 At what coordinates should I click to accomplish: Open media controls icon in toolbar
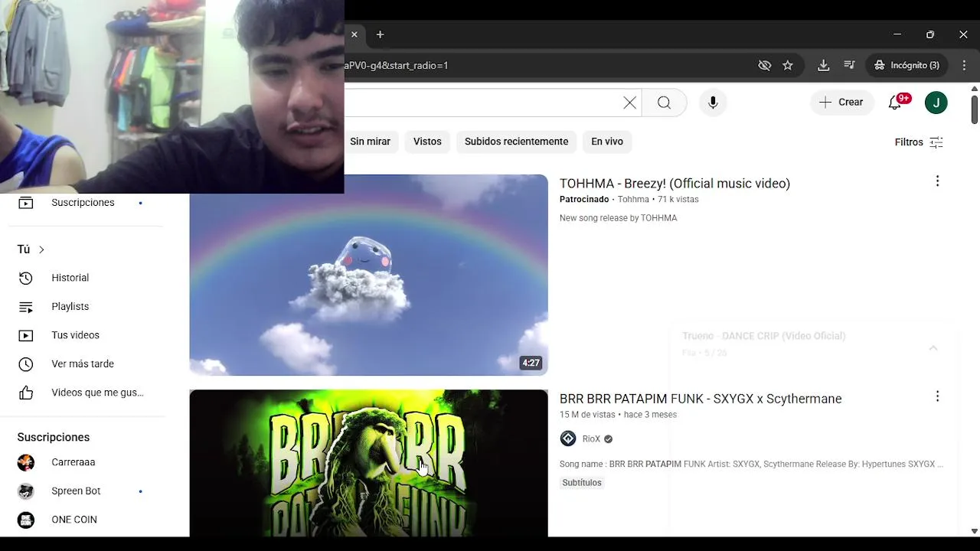(849, 65)
